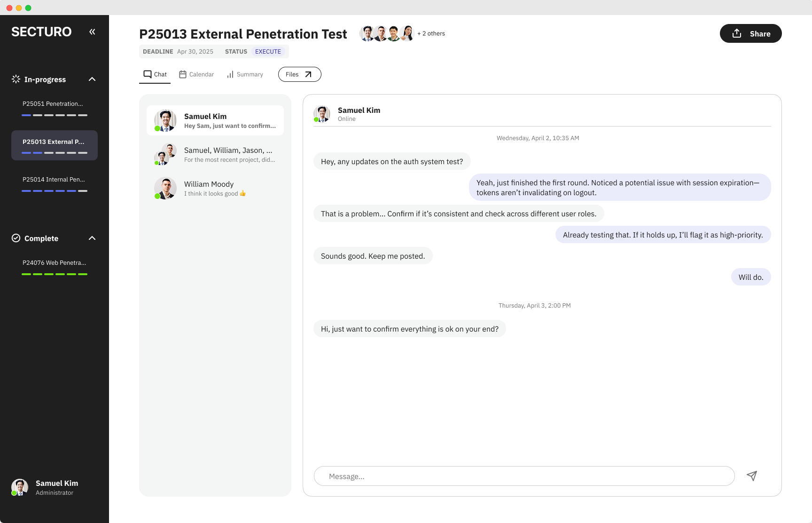Click the In-progress spinner icon

(x=16, y=79)
